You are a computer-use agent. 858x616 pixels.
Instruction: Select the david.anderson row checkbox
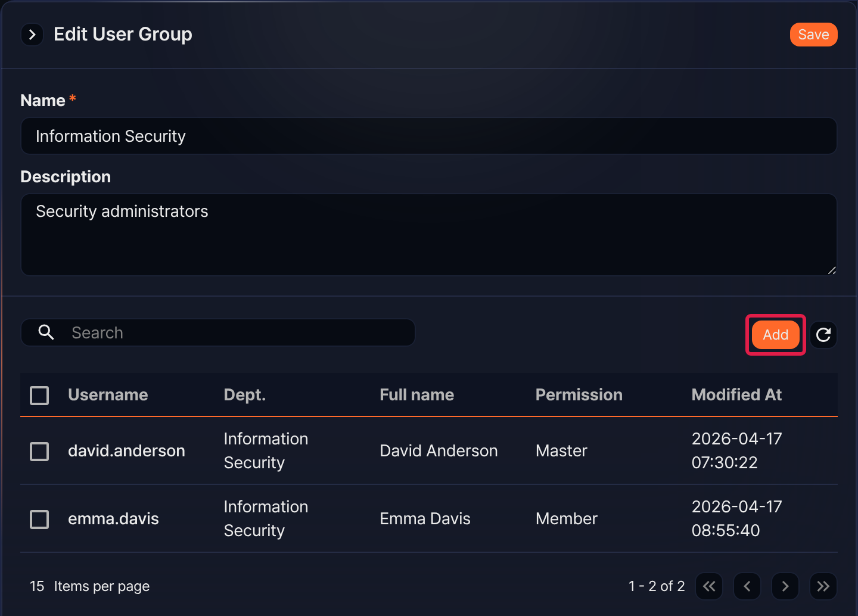(39, 451)
